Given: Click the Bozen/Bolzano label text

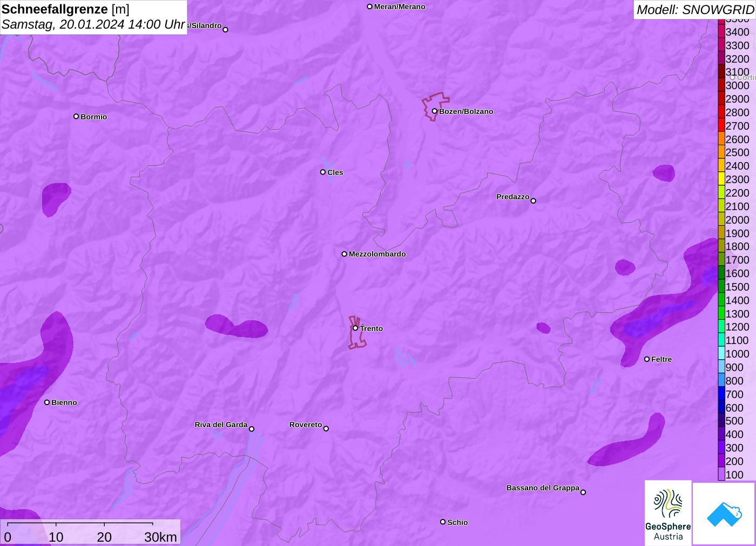Looking at the screenshot, I should (466, 111).
